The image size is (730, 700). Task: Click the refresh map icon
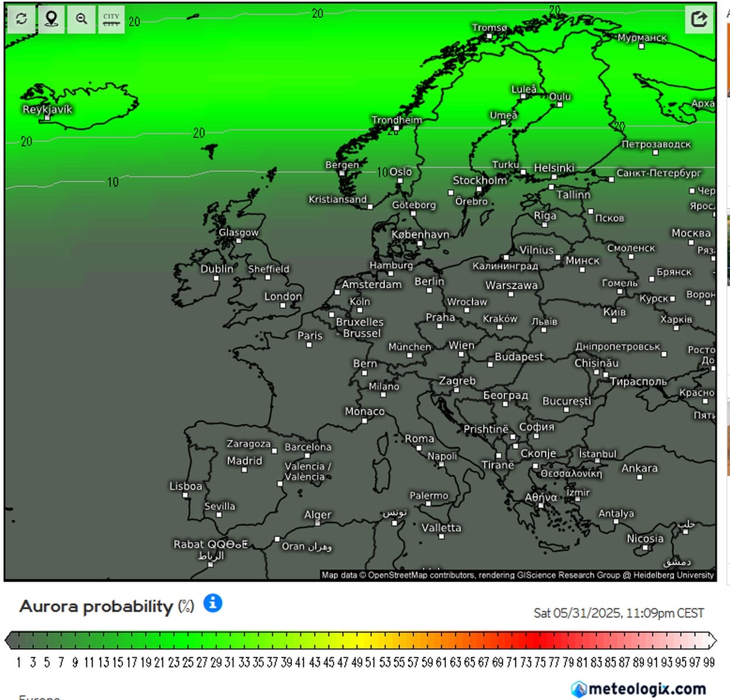point(21,19)
